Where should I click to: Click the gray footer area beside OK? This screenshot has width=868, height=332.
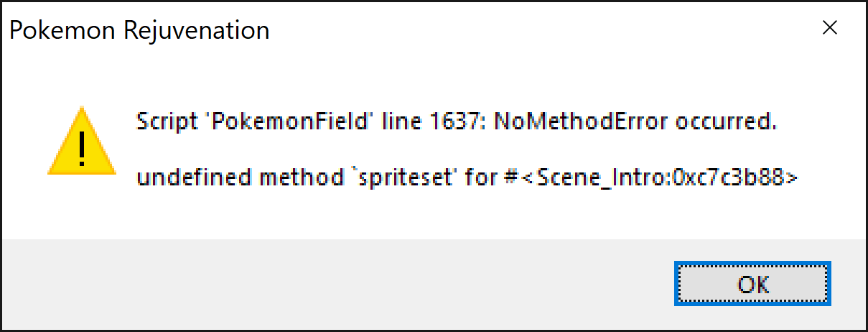tap(337, 283)
